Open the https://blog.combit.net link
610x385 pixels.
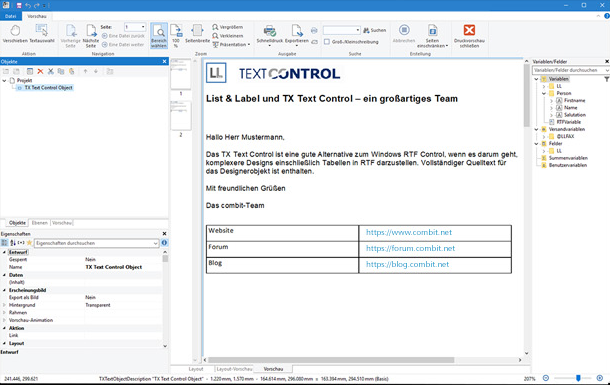tap(407, 264)
